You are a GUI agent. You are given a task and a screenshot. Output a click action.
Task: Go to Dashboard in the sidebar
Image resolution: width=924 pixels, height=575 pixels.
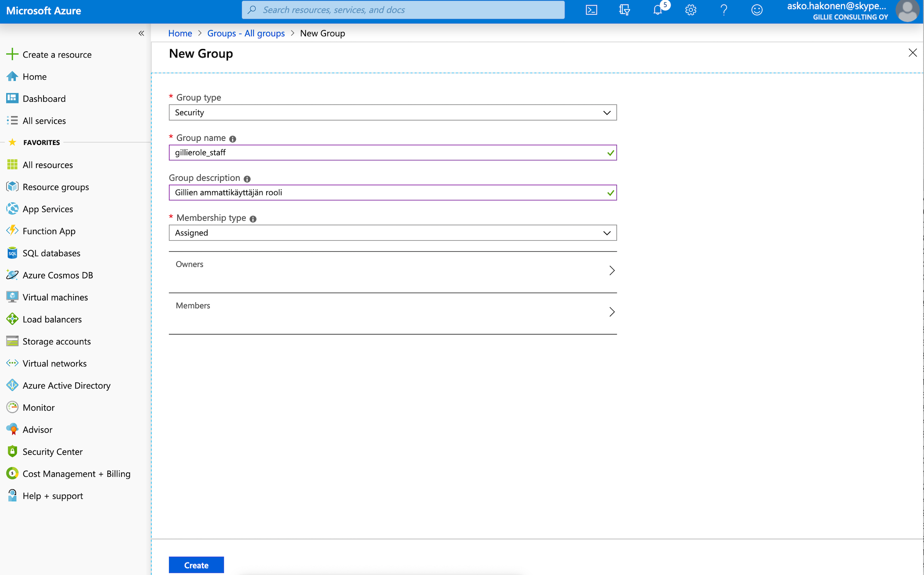pos(44,99)
